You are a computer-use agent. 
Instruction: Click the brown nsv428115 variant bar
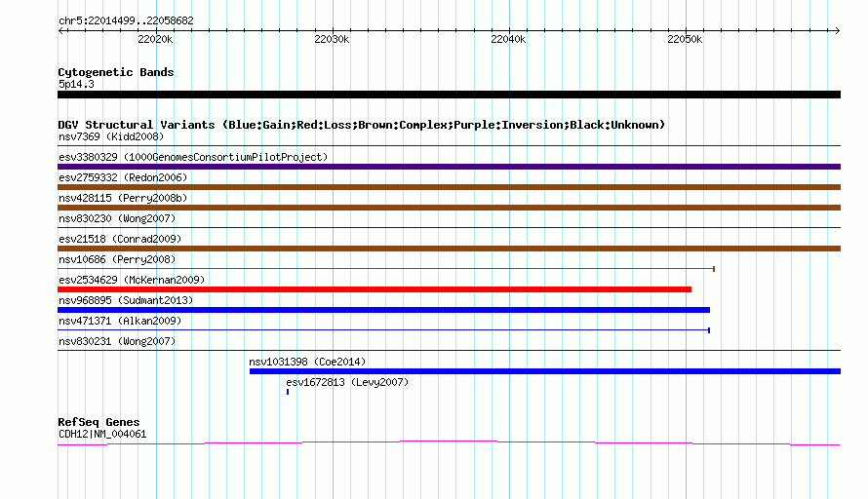pyautogui.click(x=449, y=208)
